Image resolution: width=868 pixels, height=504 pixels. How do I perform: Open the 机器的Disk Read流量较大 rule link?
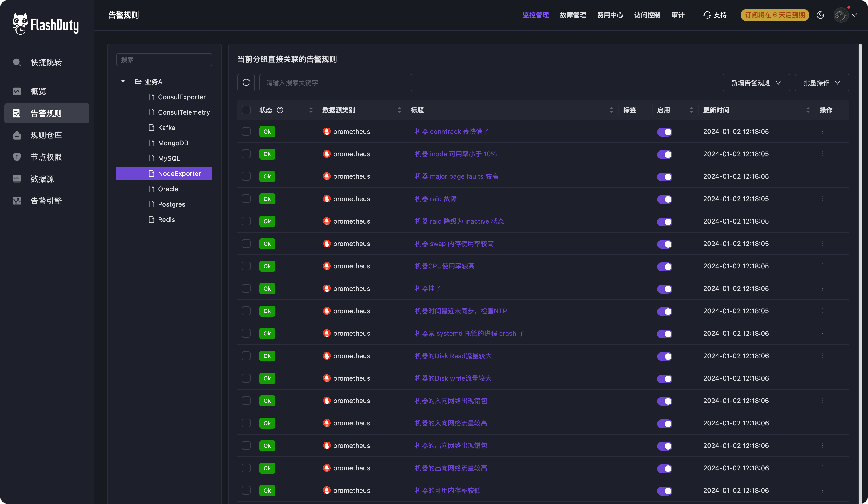coord(453,356)
